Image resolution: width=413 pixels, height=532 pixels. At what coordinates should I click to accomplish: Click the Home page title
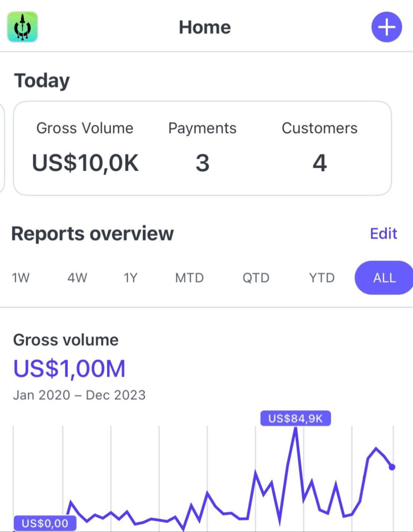pos(205,27)
